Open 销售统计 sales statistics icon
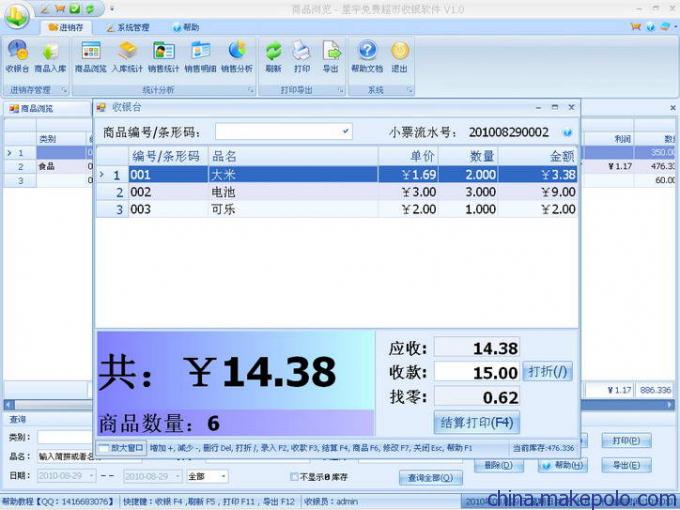 163,56
